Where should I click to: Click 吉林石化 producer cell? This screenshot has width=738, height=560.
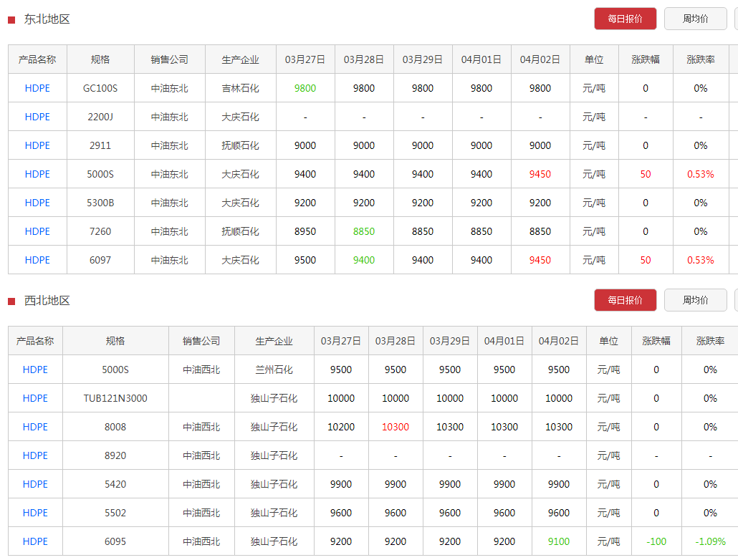click(241, 89)
